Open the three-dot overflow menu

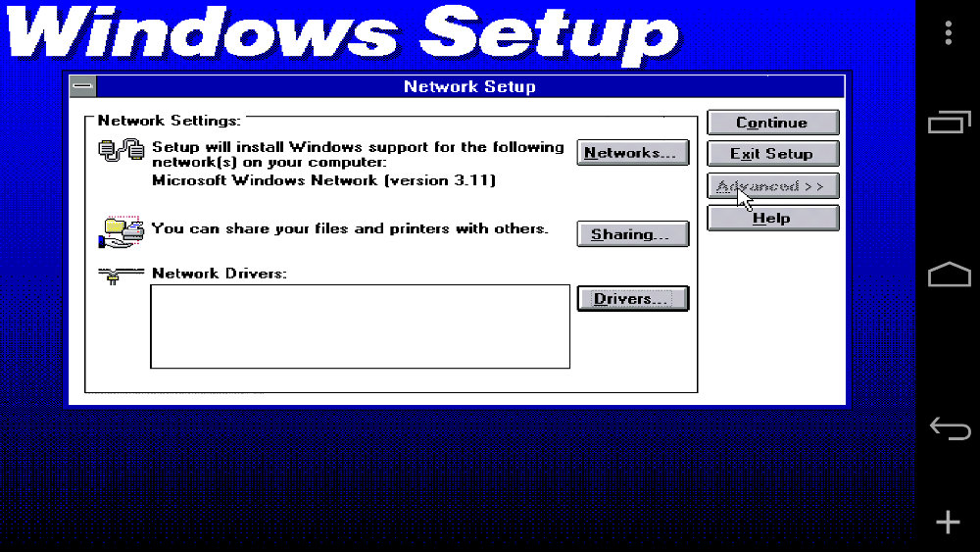click(948, 34)
